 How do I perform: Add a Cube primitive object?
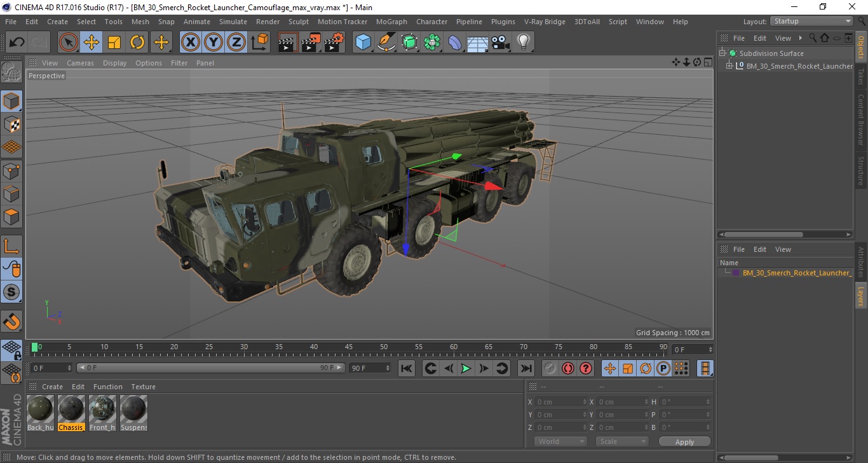point(363,43)
